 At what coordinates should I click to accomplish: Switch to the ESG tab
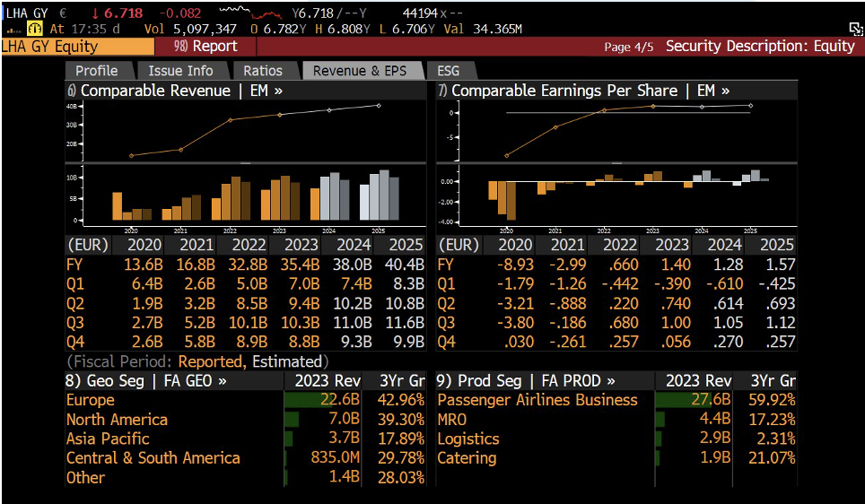point(448,71)
